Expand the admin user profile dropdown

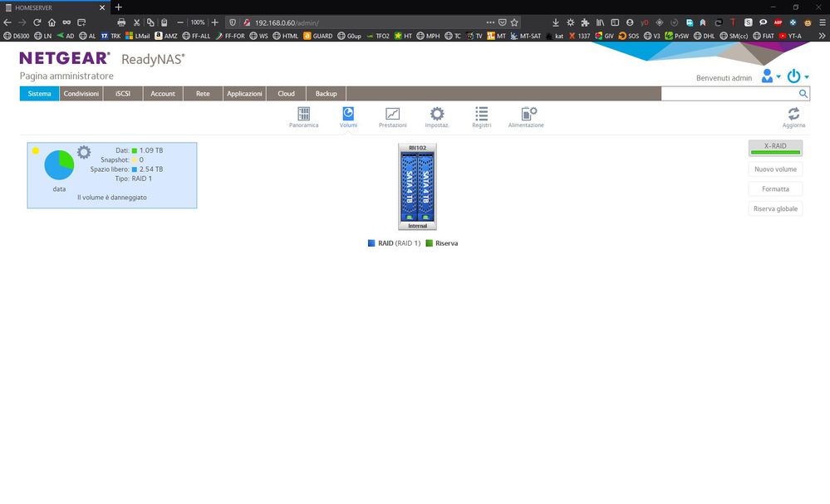point(770,76)
